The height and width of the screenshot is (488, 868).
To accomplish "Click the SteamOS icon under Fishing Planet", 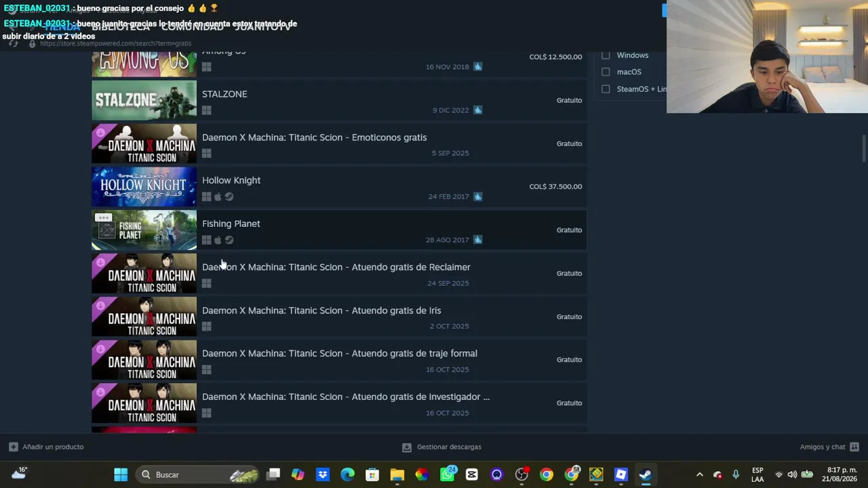I will coord(229,240).
